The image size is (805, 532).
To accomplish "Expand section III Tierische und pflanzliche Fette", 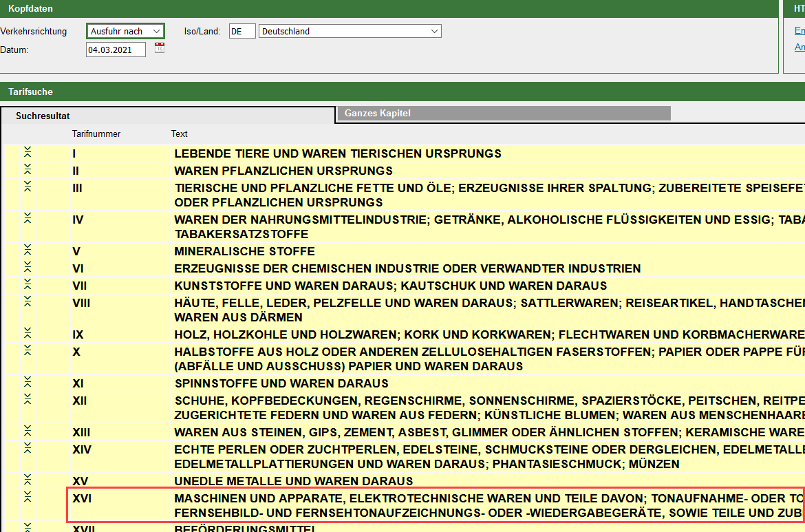I will click(28, 187).
